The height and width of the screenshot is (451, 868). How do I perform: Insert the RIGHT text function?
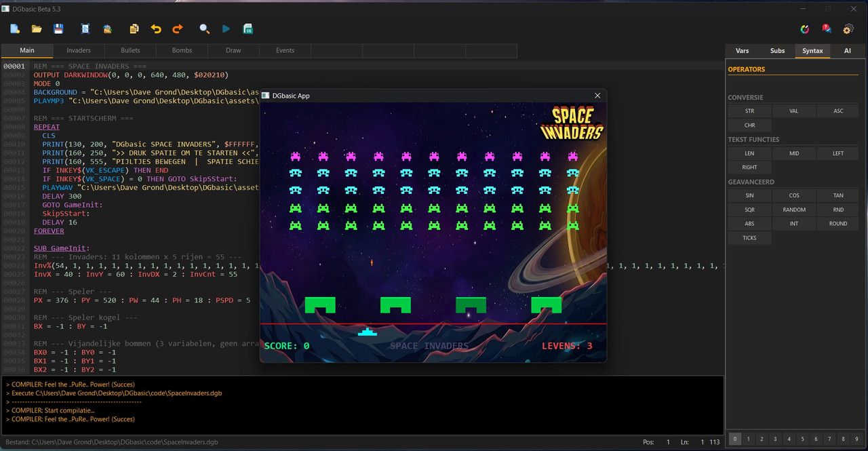(x=749, y=168)
